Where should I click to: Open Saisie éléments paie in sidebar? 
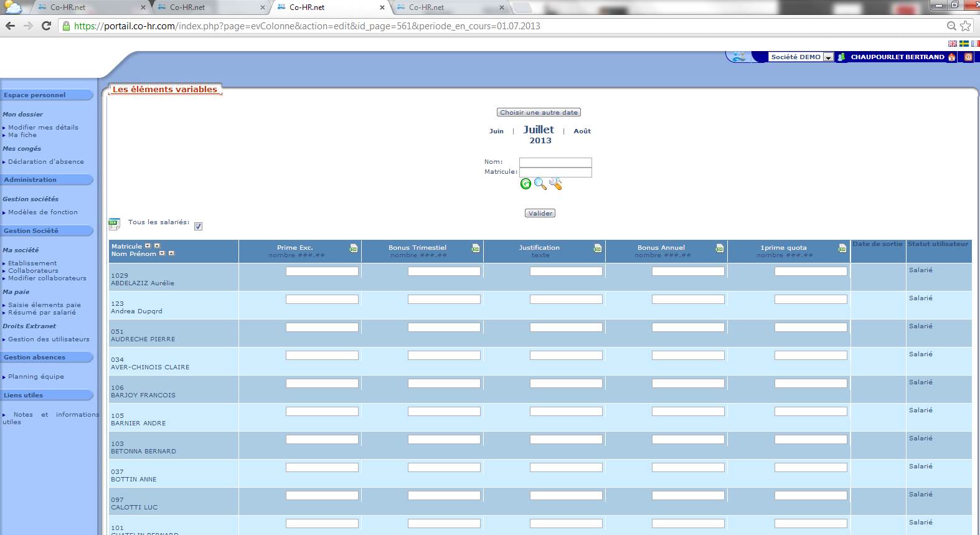[44, 305]
